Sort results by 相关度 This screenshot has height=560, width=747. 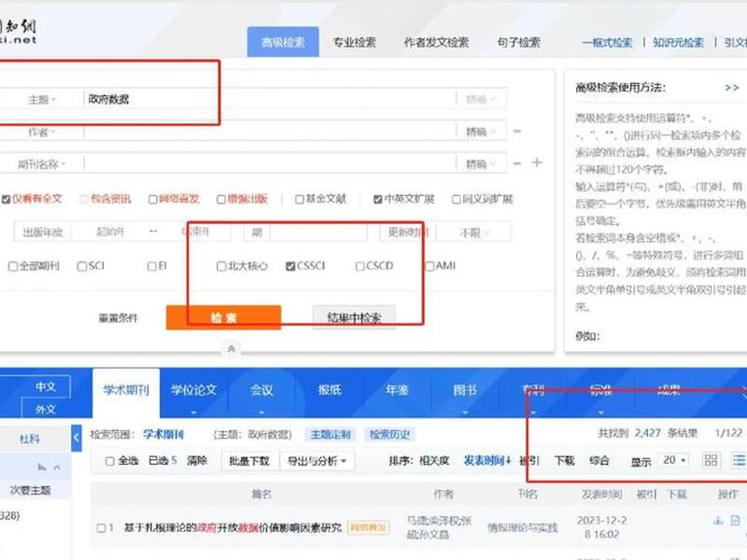coord(434,461)
